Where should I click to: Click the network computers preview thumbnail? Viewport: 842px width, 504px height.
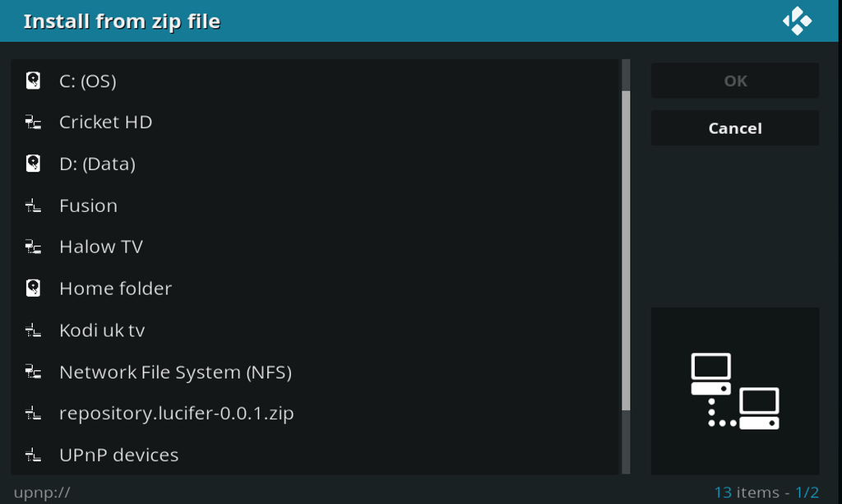coord(734,391)
